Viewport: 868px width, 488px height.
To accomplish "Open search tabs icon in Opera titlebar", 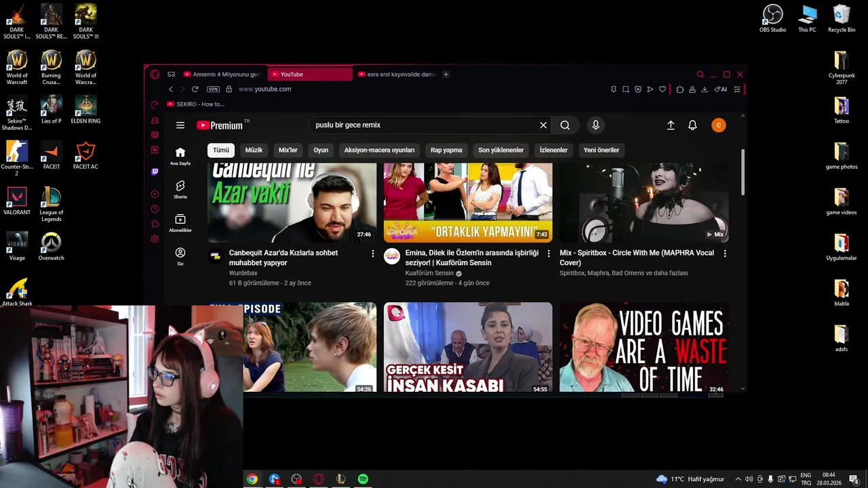I will (701, 75).
